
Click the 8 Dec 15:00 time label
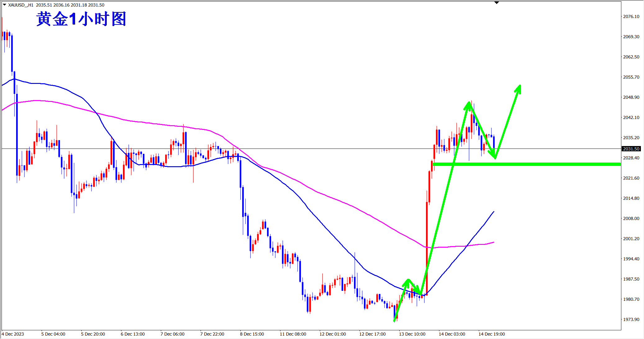(252, 334)
